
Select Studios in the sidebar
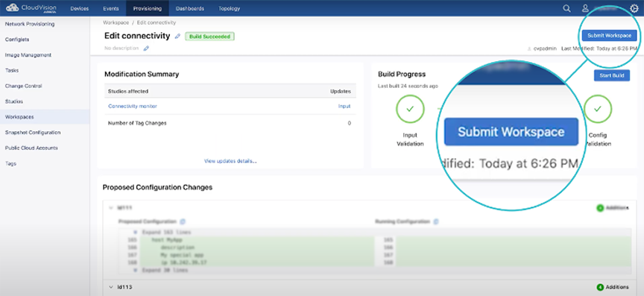14,101
